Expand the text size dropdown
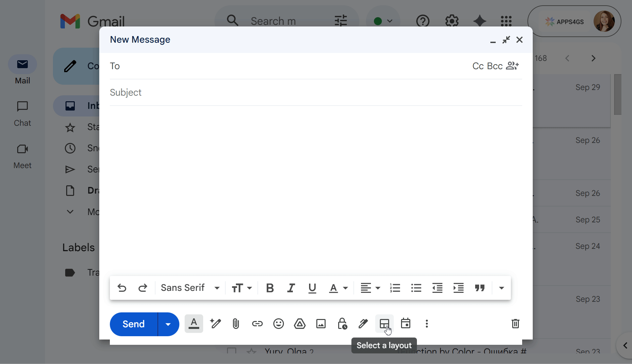The height and width of the screenshot is (364, 632). (242, 288)
